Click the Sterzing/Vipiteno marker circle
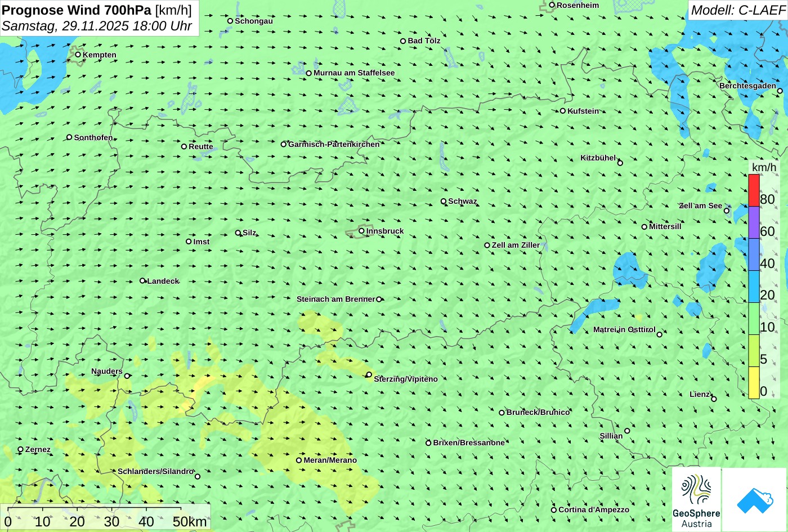This screenshot has width=788, height=532. click(x=369, y=374)
